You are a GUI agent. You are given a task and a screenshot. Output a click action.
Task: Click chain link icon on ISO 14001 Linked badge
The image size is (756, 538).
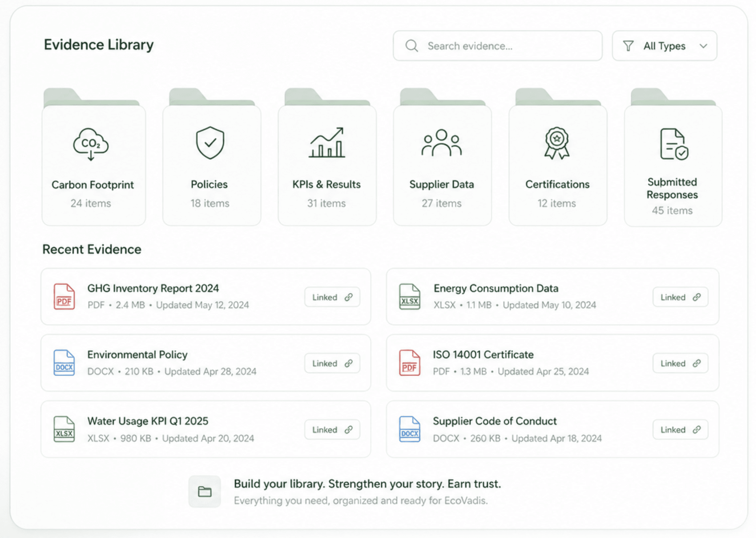tap(697, 363)
